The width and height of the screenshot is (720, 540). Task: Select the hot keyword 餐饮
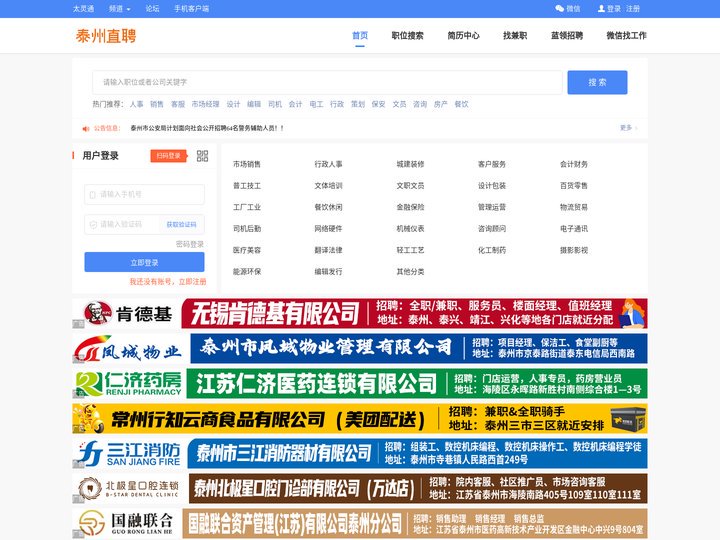pyautogui.click(x=461, y=104)
